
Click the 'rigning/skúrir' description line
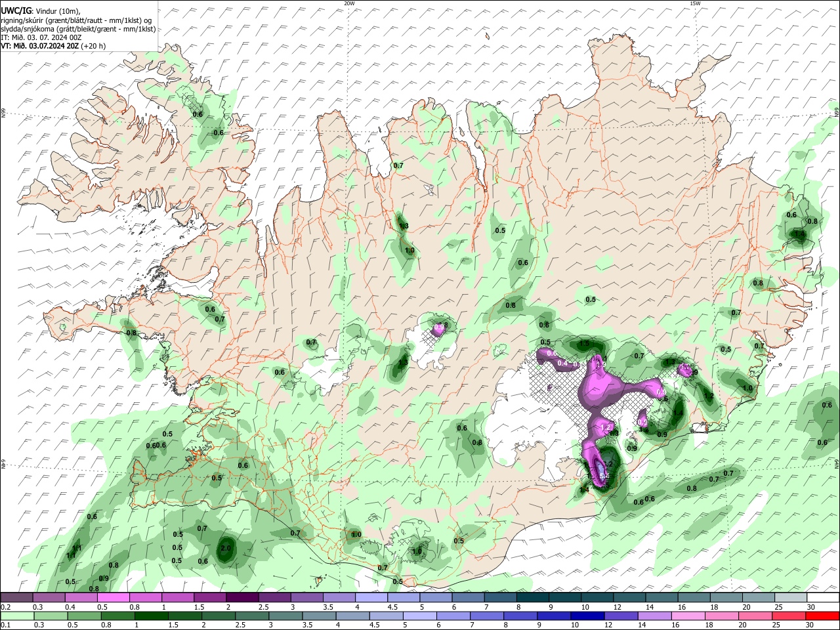tap(76, 20)
